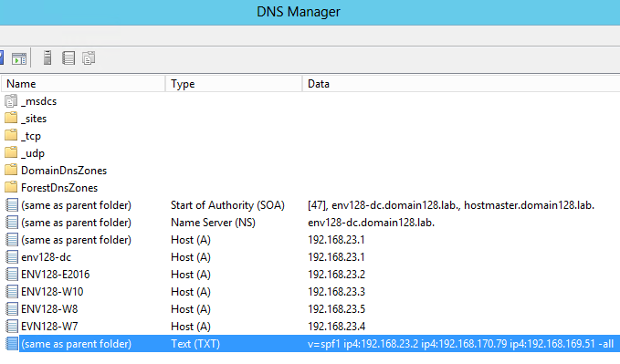The height and width of the screenshot is (364, 620).
Task: Sort by the Data column header
Action: click(461, 84)
